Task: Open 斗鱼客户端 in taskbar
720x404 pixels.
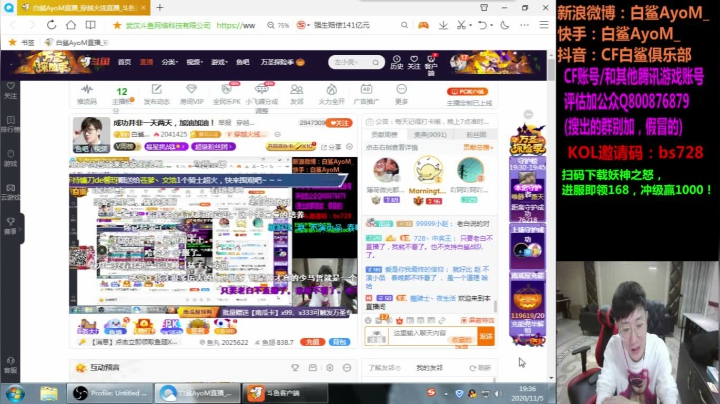Action: click(285, 393)
